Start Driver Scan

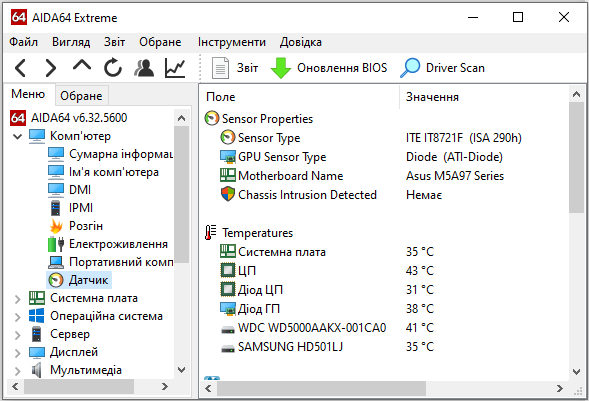(442, 68)
